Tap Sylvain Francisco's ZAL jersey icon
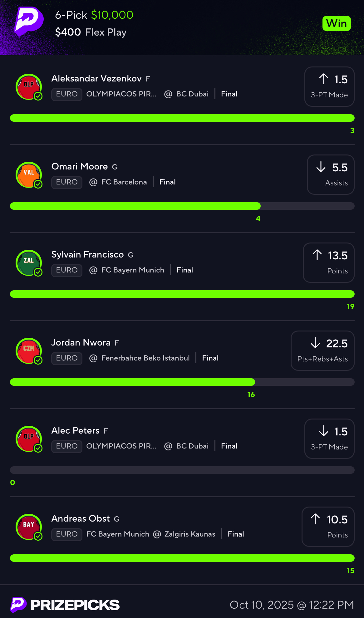Image resolution: width=364 pixels, height=618 pixels. pyautogui.click(x=29, y=263)
